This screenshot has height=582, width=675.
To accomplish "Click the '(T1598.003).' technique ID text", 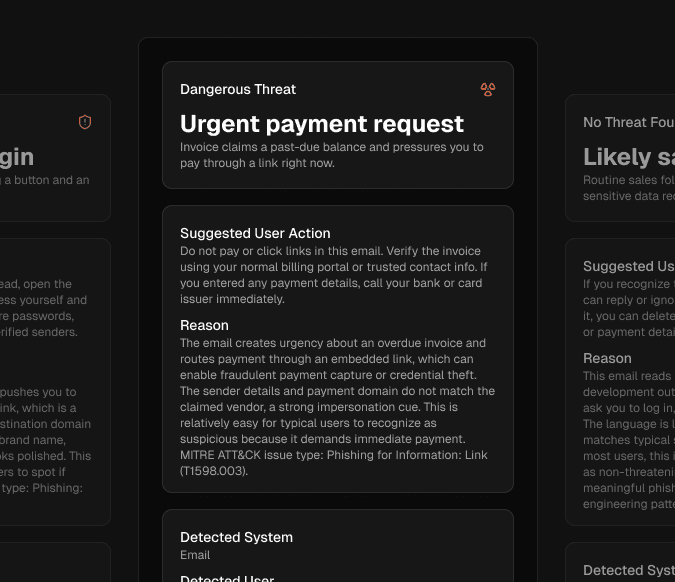I will (214, 471).
